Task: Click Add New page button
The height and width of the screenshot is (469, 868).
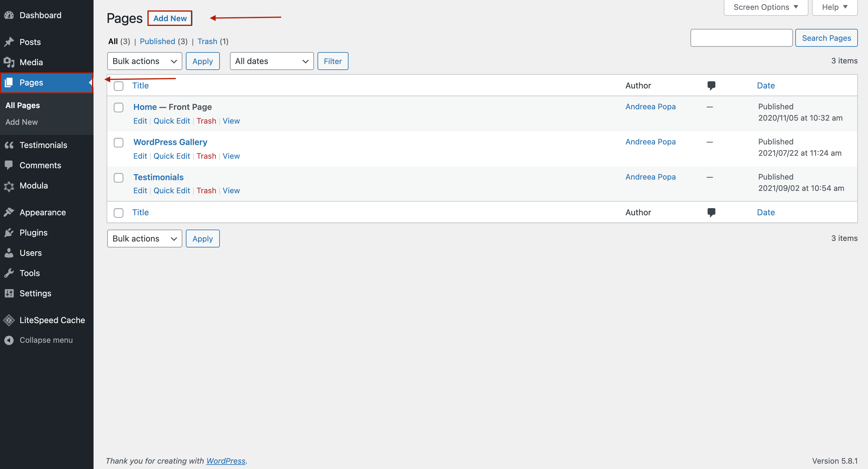Action: pos(170,17)
